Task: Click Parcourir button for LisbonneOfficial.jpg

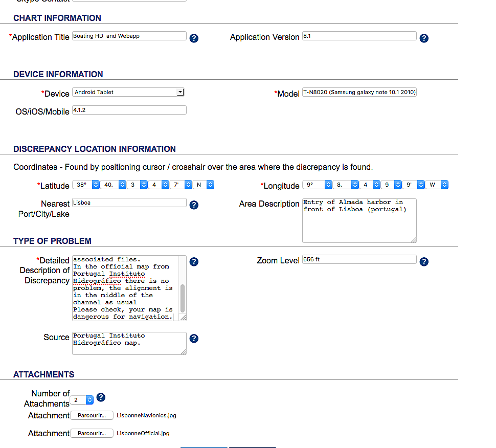Action: coord(92,434)
